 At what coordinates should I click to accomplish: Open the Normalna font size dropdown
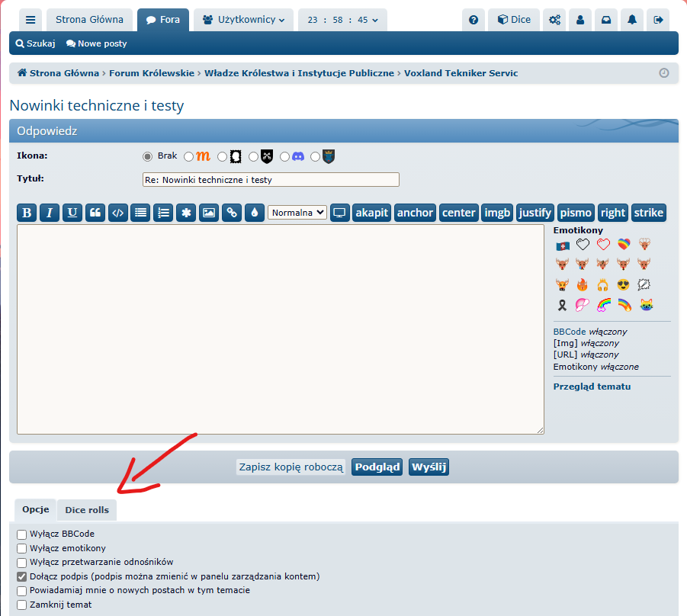tap(297, 213)
